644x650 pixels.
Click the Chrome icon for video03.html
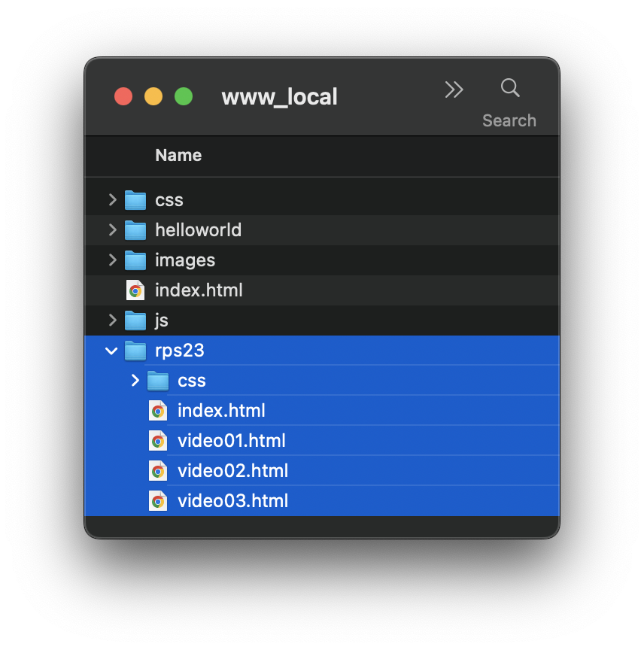coord(158,501)
